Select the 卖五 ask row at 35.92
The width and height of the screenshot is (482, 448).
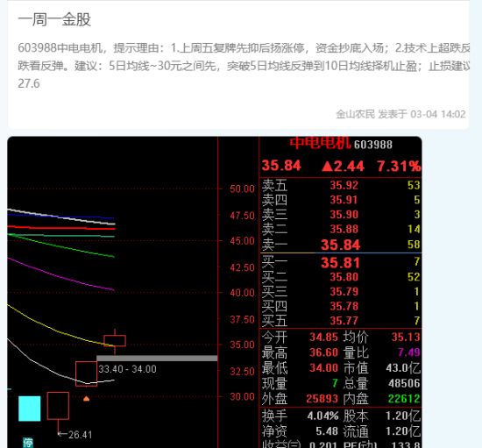341,185
